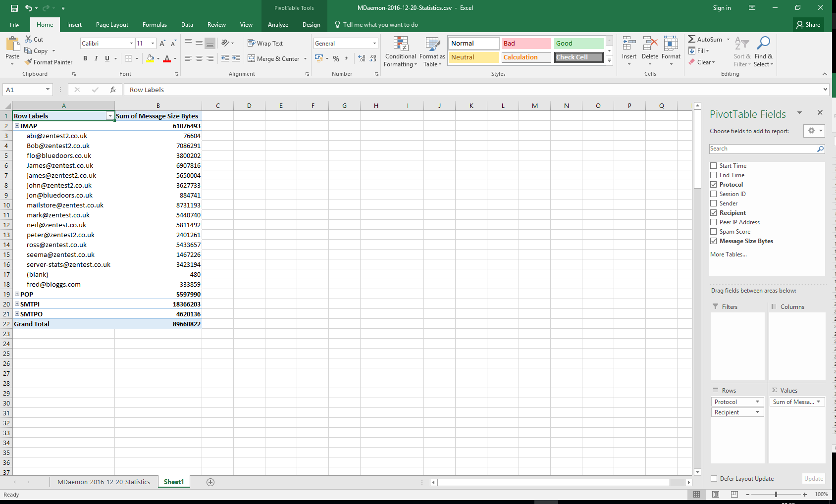This screenshot has width=836, height=504.
Task: Open PivotTable Fields gear tools menu
Action: tap(814, 131)
